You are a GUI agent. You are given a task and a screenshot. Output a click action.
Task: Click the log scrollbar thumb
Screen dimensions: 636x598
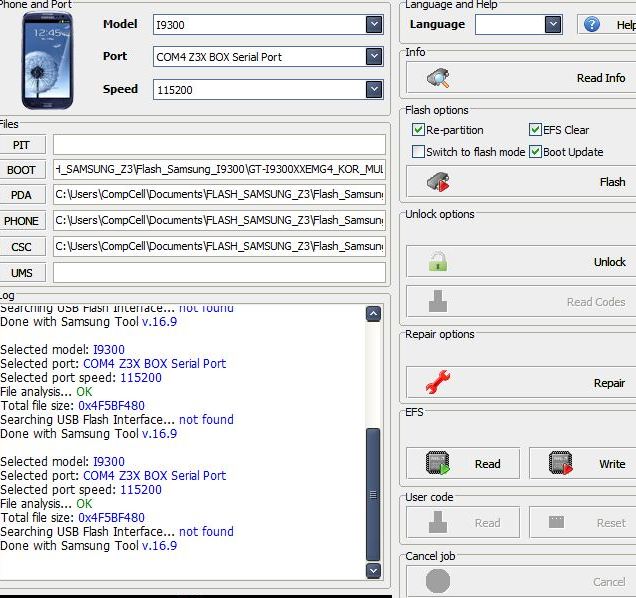point(373,495)
